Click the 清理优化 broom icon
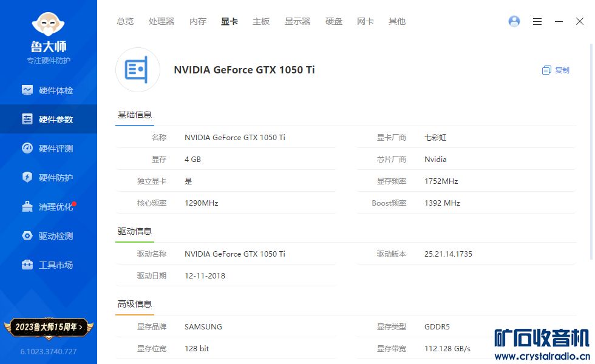This screenshot has width=595, height=364. pos(27,207)
